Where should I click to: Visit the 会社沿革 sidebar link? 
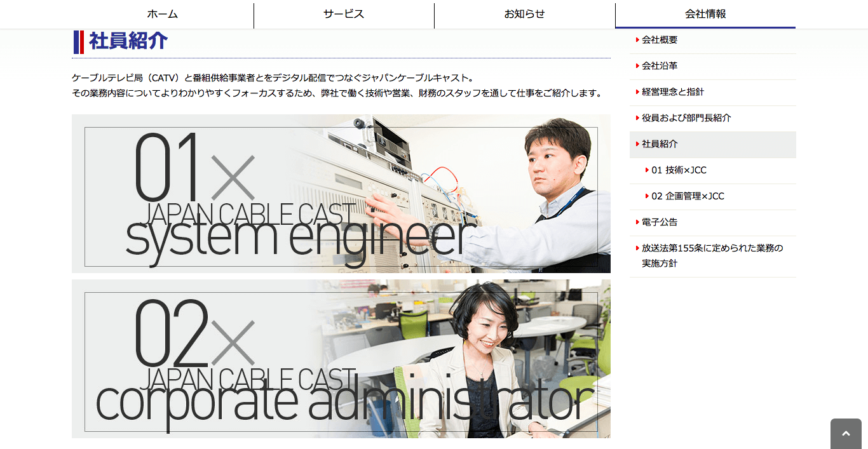pyautogui.click(x=712, y=66)
